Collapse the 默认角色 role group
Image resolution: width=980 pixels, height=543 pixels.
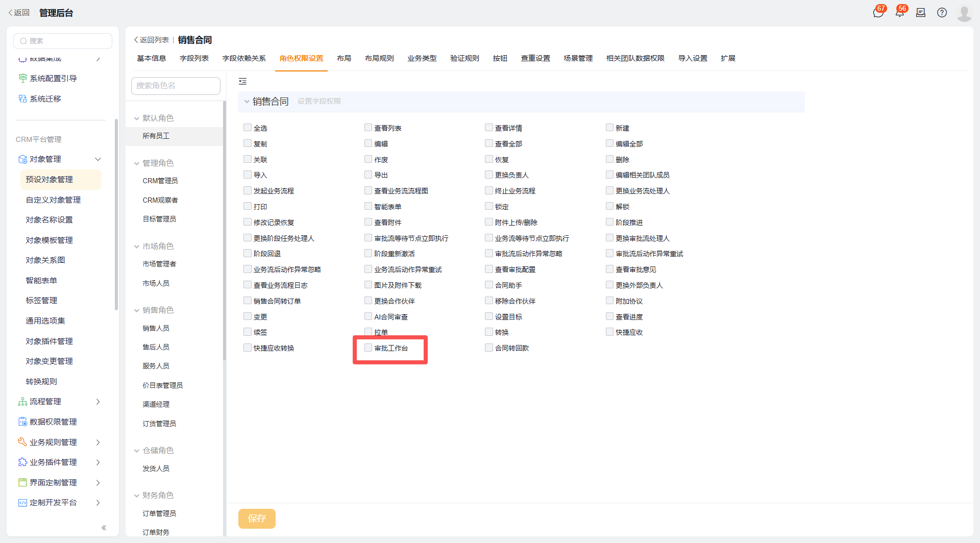136,118
